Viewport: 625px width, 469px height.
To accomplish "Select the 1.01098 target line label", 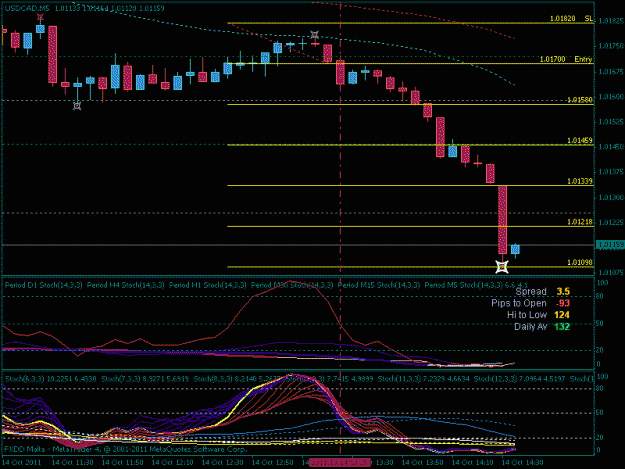I will tap(580, 262).
